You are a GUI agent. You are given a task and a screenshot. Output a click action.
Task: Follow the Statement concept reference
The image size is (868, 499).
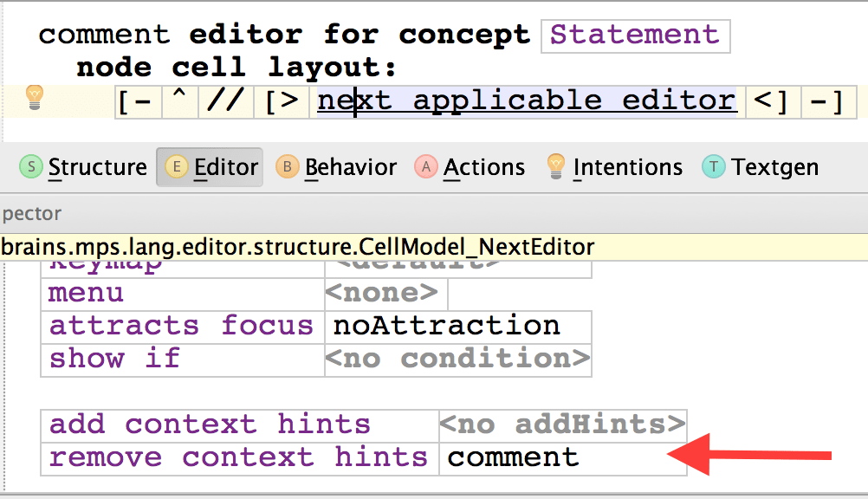[x=635, y=36]
